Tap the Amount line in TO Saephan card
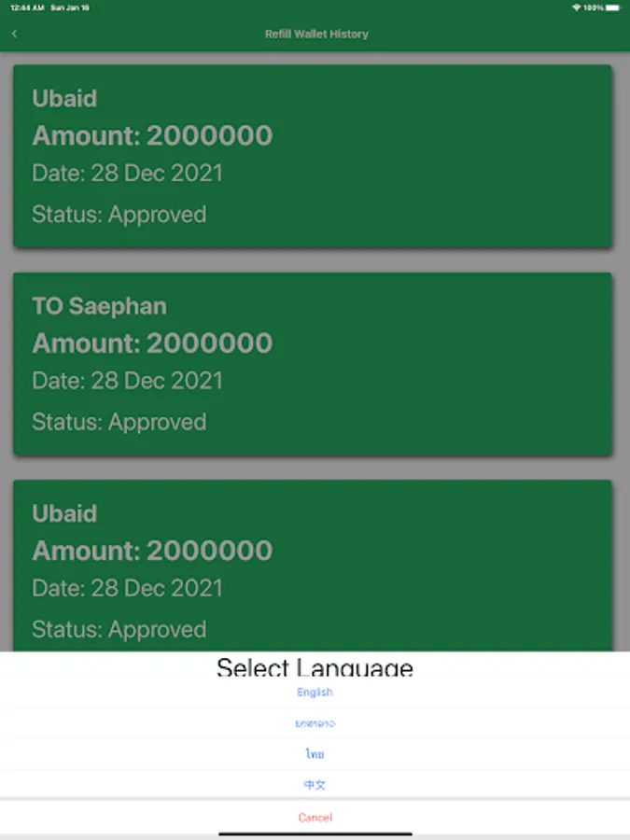The width and height of the screenshot is (630, 840). point(153,343)
